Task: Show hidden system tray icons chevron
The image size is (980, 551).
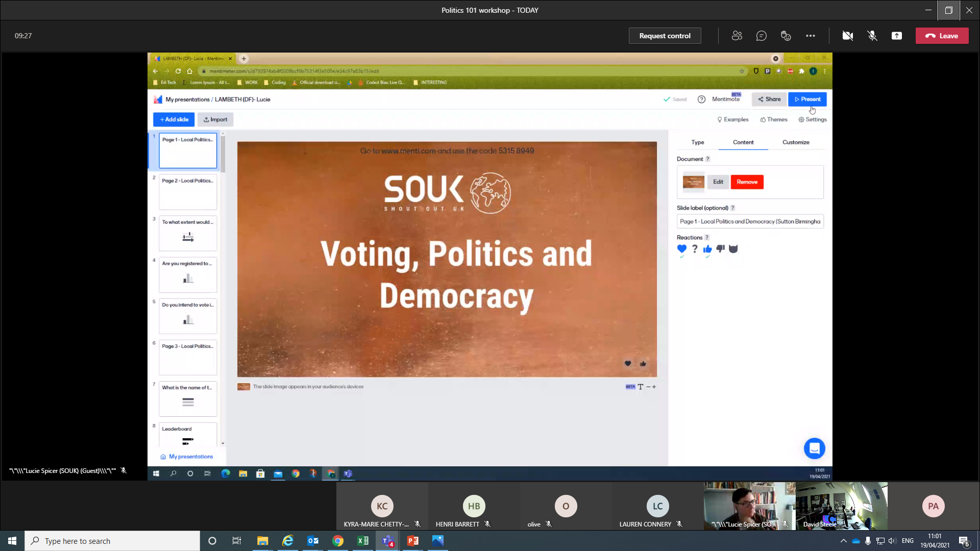Action: [843, 541]
